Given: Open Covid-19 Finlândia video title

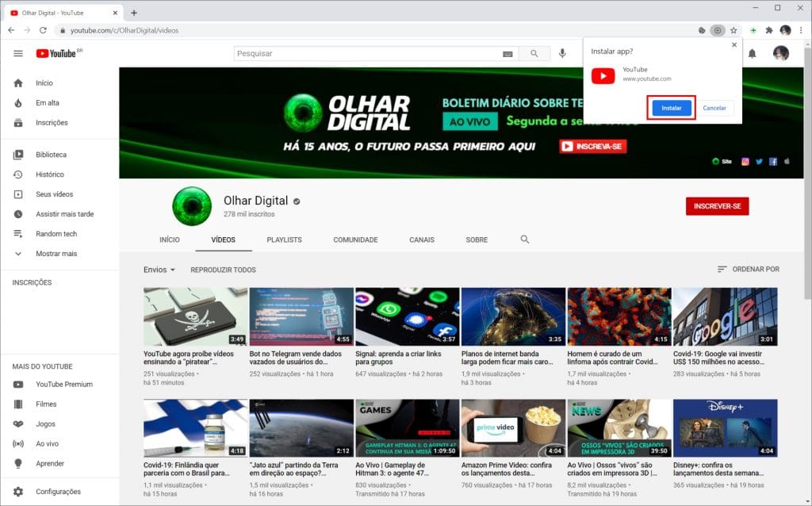Looking at the screenshot, I should tap(186, 470).
